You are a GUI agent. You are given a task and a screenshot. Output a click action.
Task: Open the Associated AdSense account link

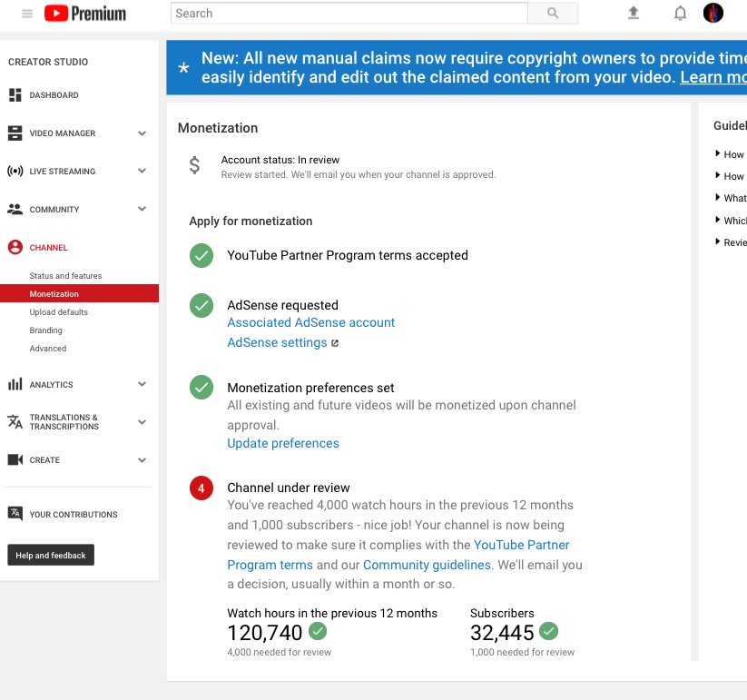310,322
